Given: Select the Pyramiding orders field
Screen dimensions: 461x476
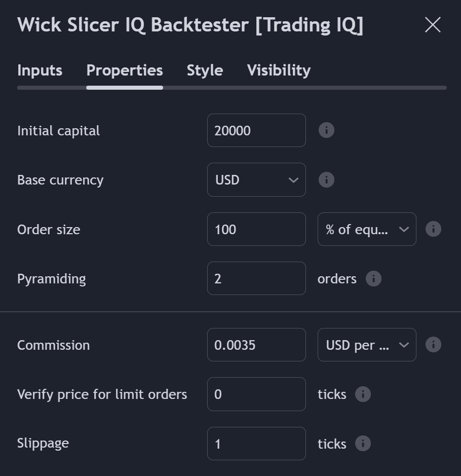Looking at the screenshot, I should (x=256, y=278).
